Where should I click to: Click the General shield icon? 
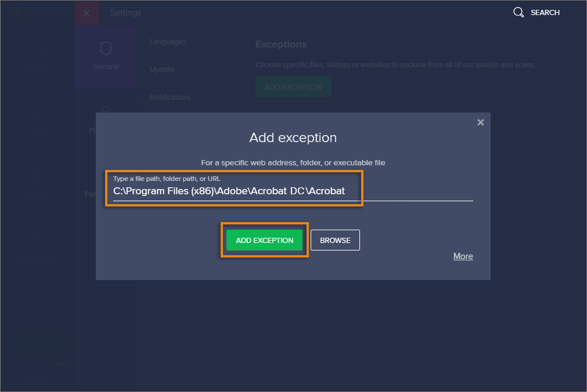(106, 49)
